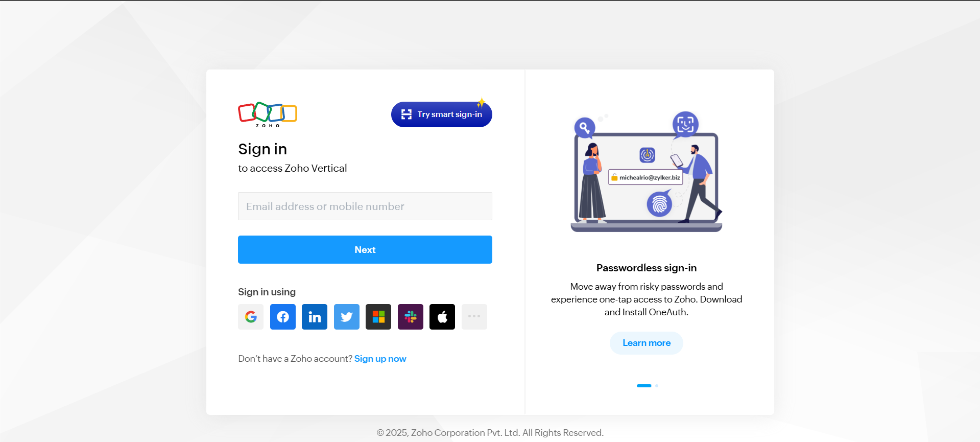Click the fingerprint icon in the illustration

pos(659,204)
